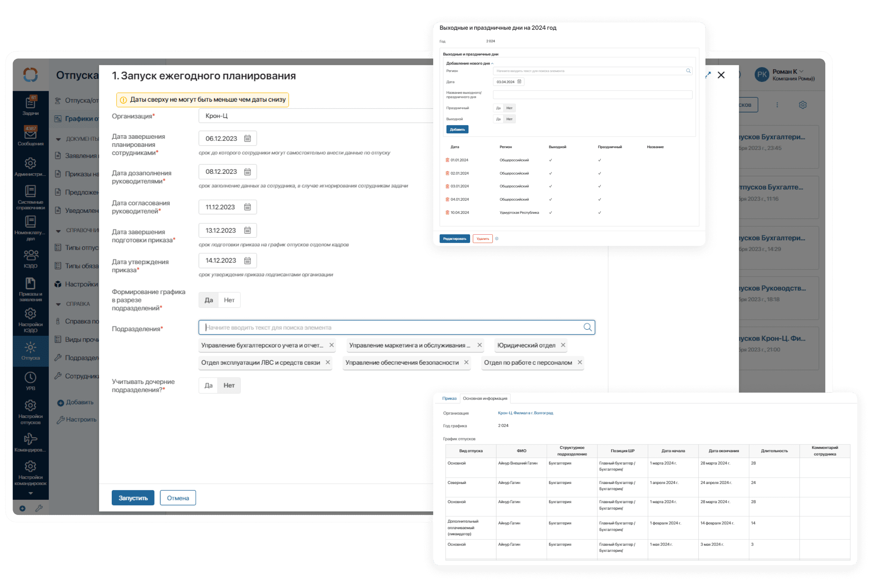This screenshot has height=588, width=891.
Task: Select Нет for формирование графика в разрезе
Action: [229, 300]
